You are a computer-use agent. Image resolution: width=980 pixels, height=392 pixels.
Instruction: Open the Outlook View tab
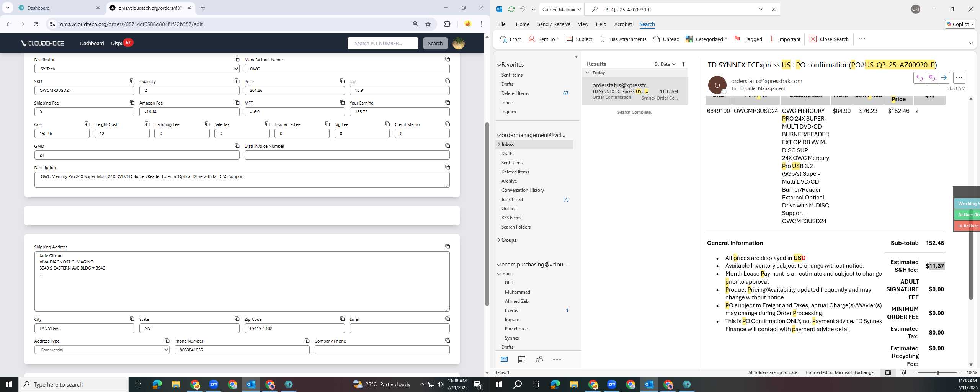pyautogui.click(x=583, y=24)
